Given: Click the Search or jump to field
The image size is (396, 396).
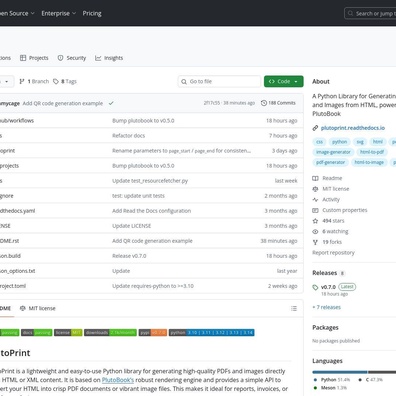Looking at the screenshot, I should point(370,13).
